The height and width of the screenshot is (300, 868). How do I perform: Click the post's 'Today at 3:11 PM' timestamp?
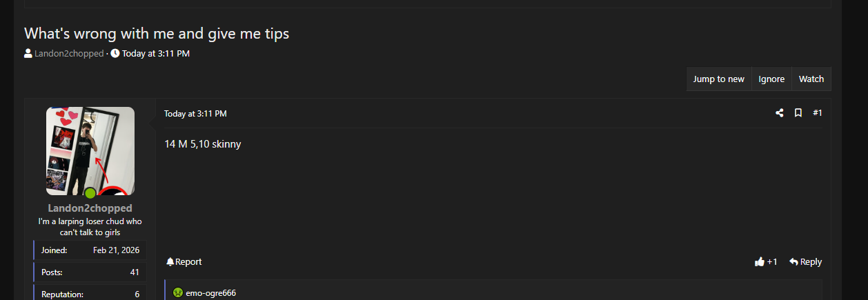click(195, 114)
